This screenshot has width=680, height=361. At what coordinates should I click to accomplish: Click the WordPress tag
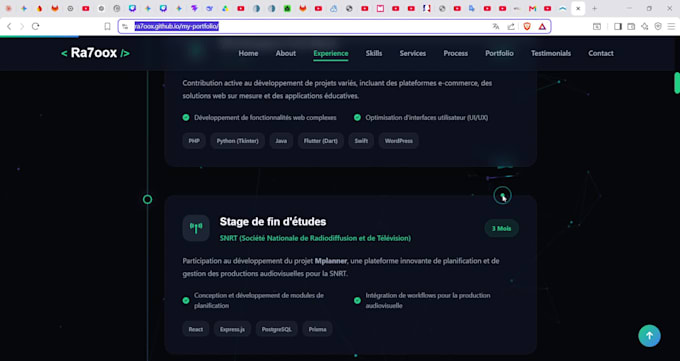coord(399,141)
